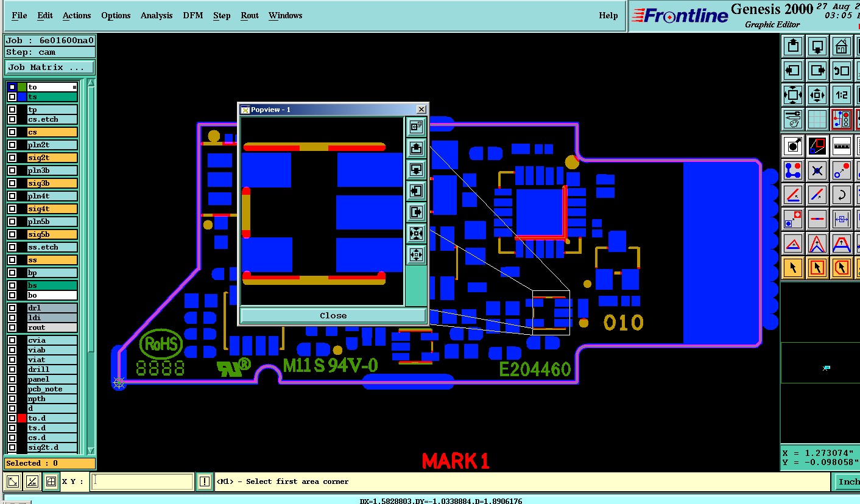This screenshot has width=860, height=504.
Task: Toggle the 'to' layer checkbox
Action: (12, 87)
